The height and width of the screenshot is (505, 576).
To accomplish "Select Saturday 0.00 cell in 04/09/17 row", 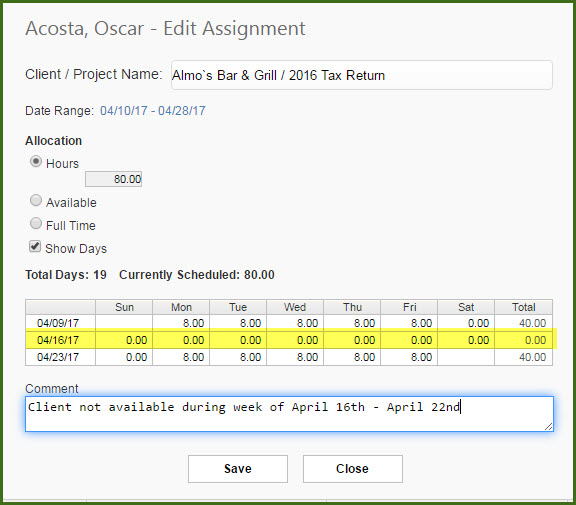I will coord(466,323).
